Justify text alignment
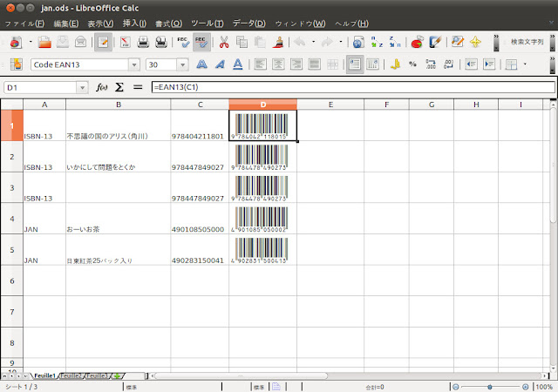558x392 pixels. (315, 64)
